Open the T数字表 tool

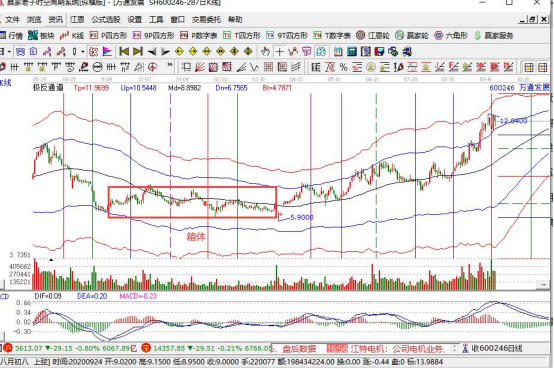[x=332, y=35]
